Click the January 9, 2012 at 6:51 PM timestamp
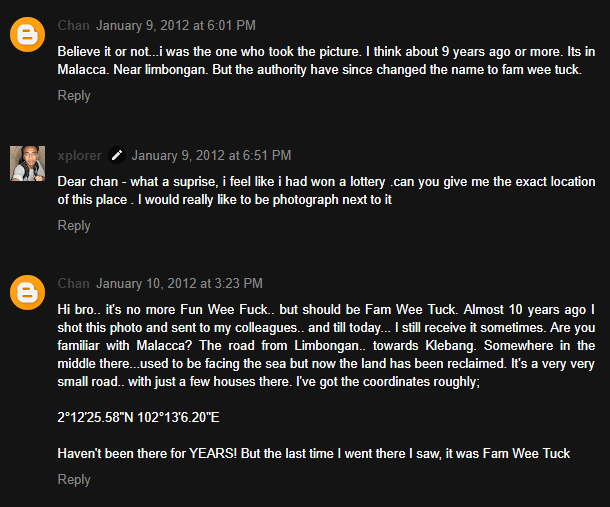The height and width of the screenshot is (507, 610). click(211, 155)
